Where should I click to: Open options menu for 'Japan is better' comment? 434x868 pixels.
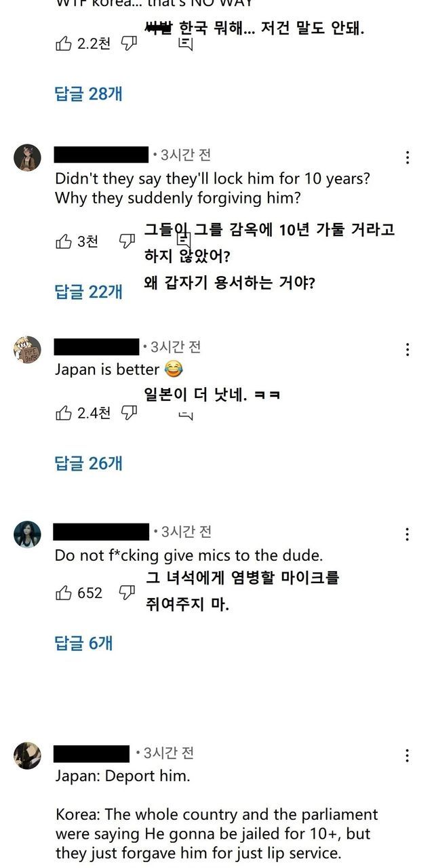click(407, 350)
